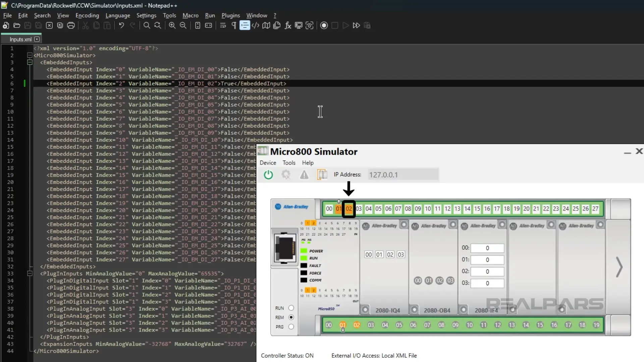
Task: Collapse the PlugInInputs fold marker on line 33
Action: click(30, 274)
